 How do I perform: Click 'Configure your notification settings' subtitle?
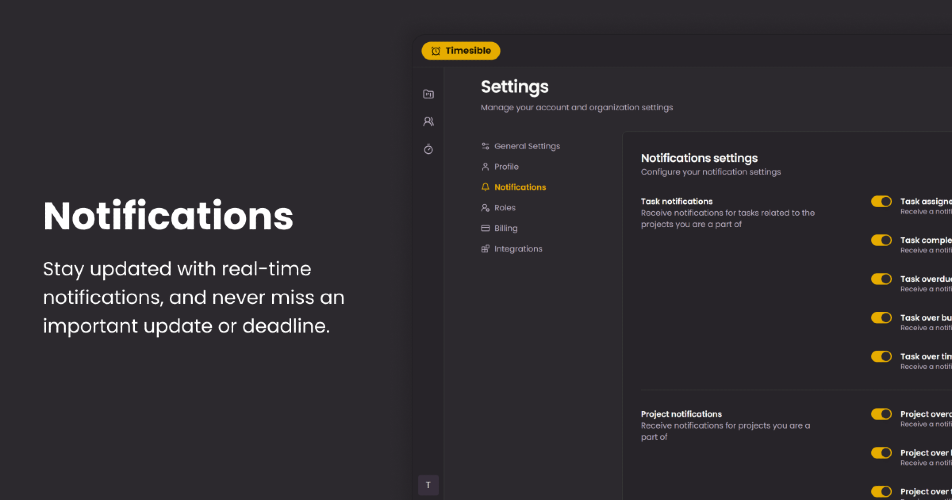pos(711,172)
